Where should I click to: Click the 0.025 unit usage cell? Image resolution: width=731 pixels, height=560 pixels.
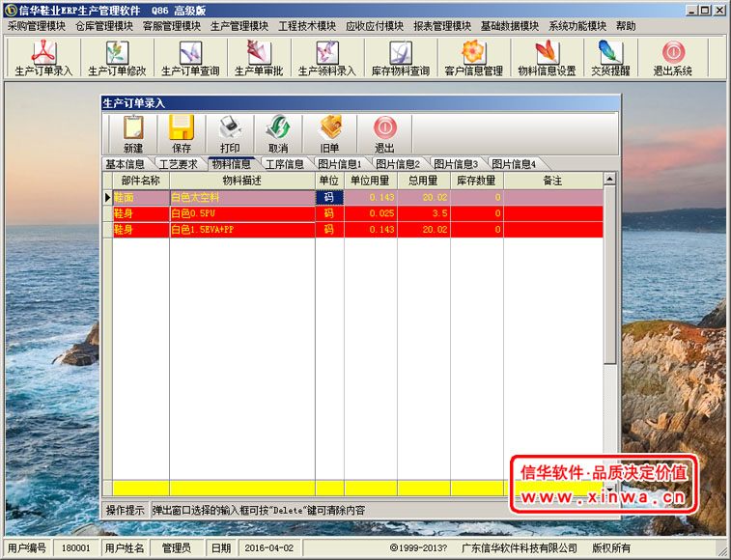coord(371,213)
